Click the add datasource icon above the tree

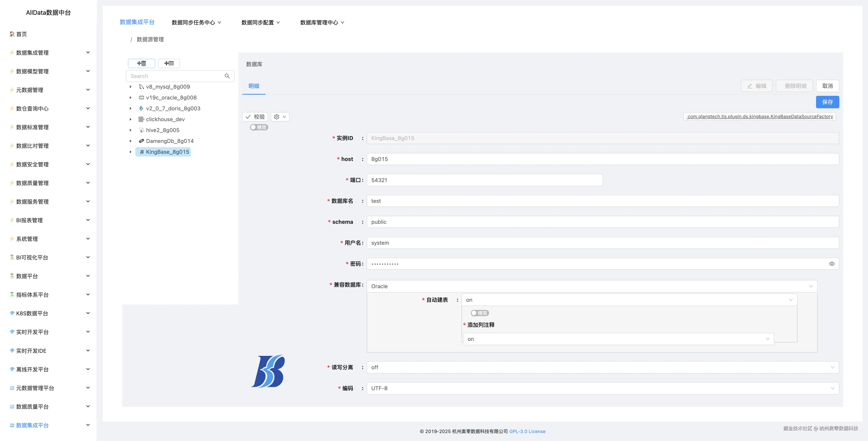coord(141,63)
